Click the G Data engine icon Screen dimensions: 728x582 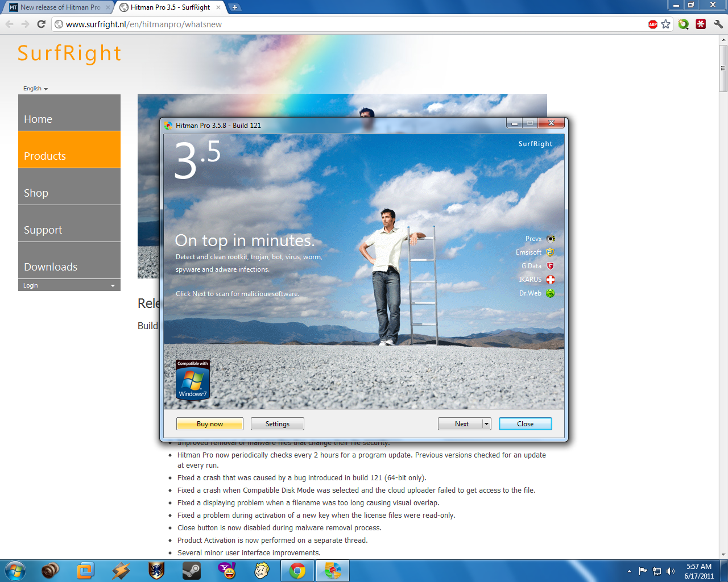550,266
